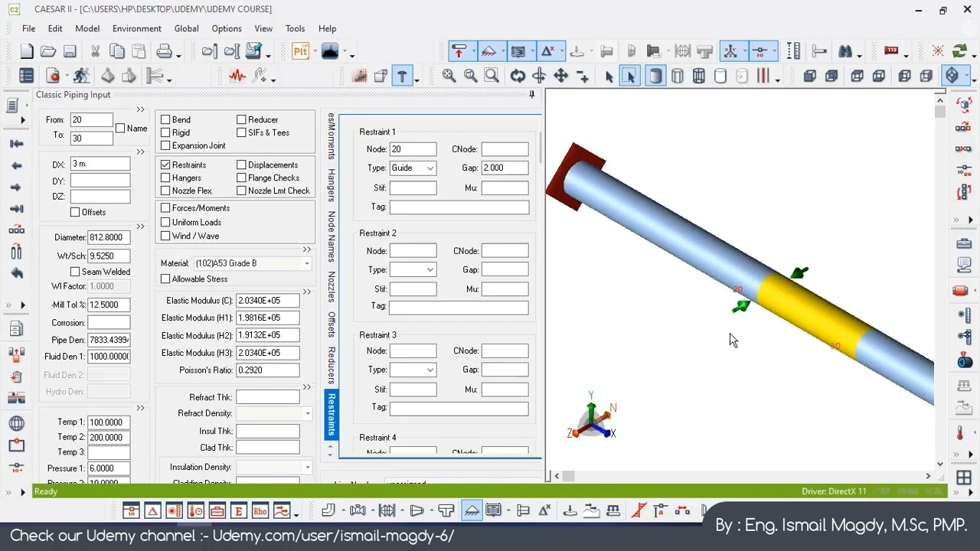Click the globe icon in left sidebar

pyautogui.click(x=16, y=423)
